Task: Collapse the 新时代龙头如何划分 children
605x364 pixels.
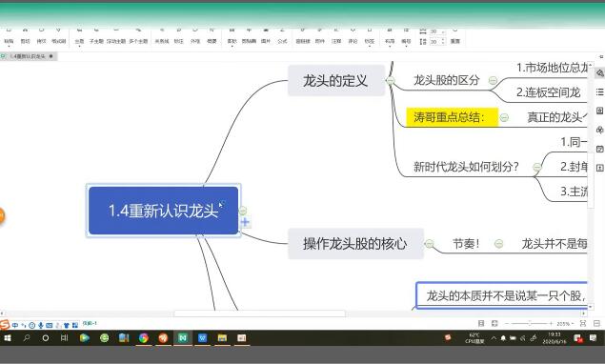Action: click(536, 167)
